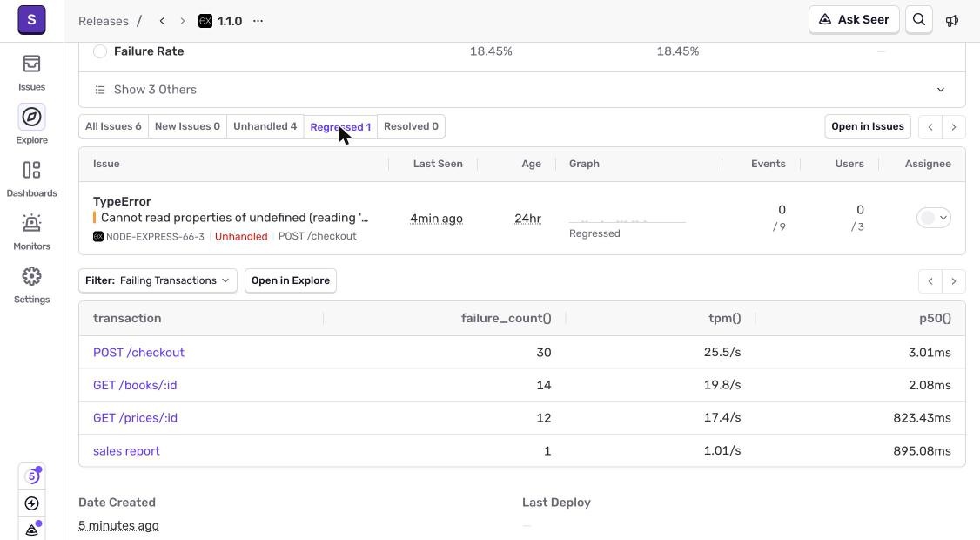Go to next transactions page arrow
Viewport: 980px width, 540px height.
[x=954, y=281]
